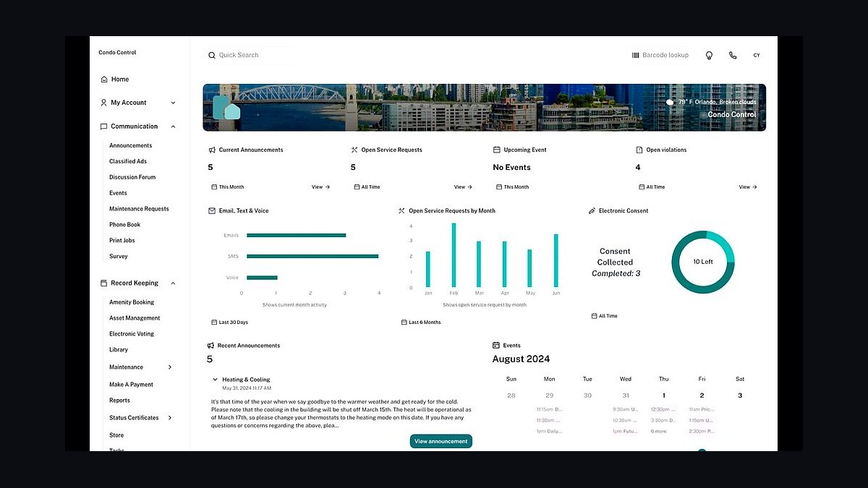Collapse the Heating & Cooling announcement

[x=215, y=380]
